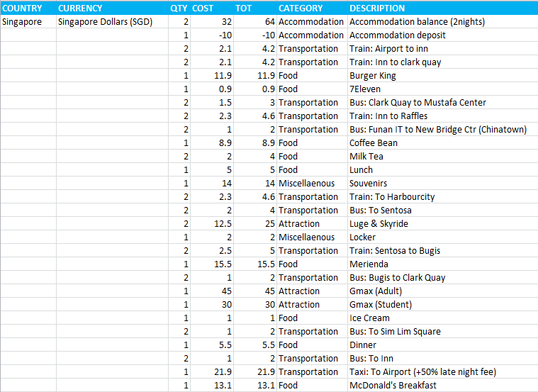
Task: Select Train: Inn to clark quay cell
Action: (x=442, y=62)
